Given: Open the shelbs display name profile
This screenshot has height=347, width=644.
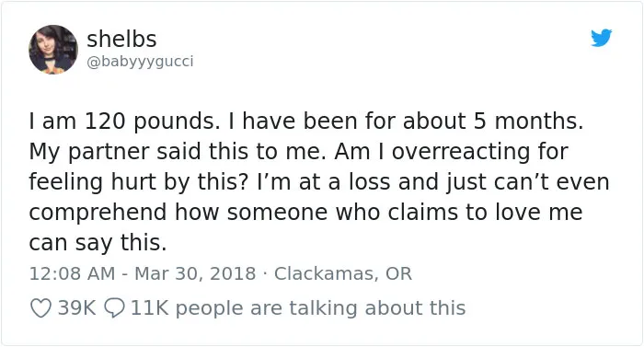Looking at the screenshot, I should [x=121, y=39].
